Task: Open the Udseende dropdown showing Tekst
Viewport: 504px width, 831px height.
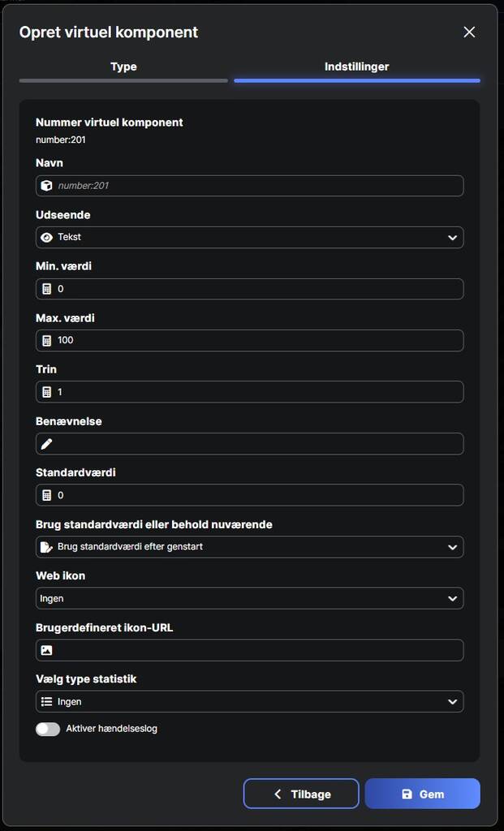Action: [x=249, y=238]
